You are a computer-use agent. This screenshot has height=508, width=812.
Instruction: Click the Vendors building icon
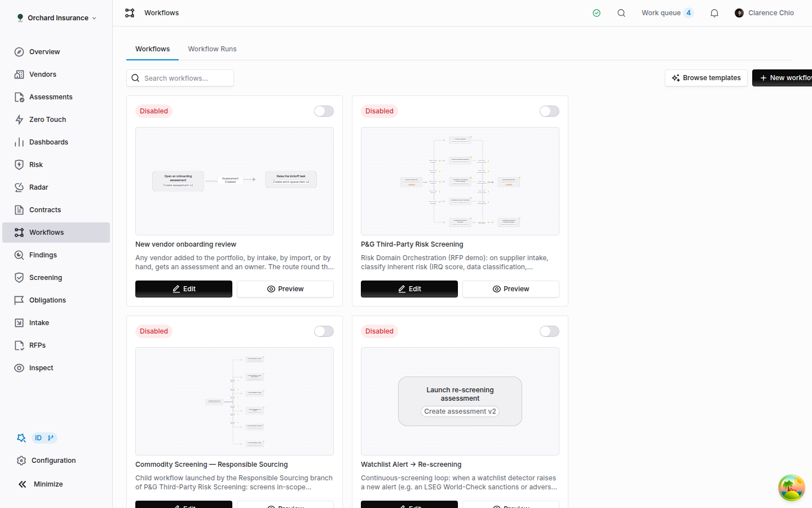coord(19,75)
